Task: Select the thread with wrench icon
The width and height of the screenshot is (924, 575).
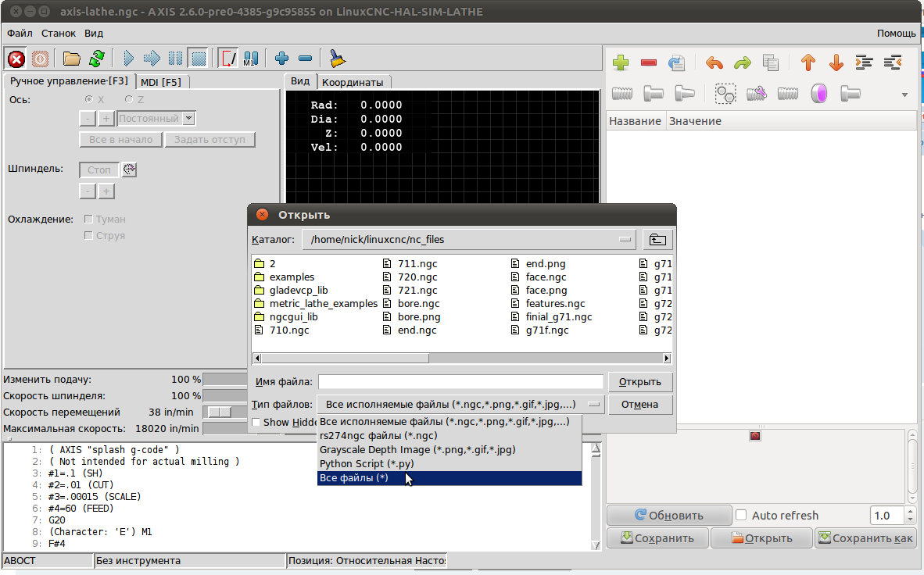Action: 756,94
